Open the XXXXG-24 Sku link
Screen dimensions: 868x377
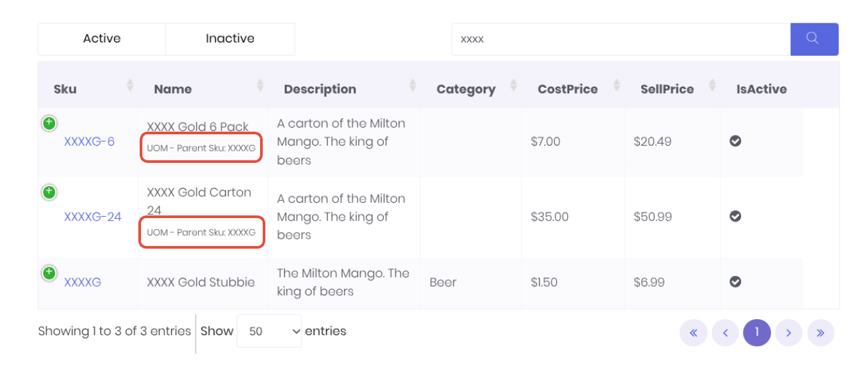pyautogui.click(x=92, y=216)
